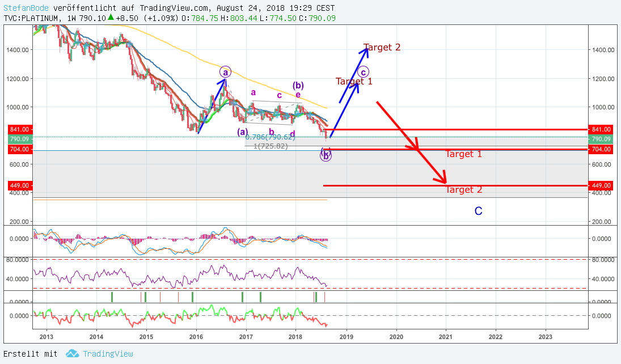
Task: Click the close value C:790.09 in header
Action: point(317,18)
